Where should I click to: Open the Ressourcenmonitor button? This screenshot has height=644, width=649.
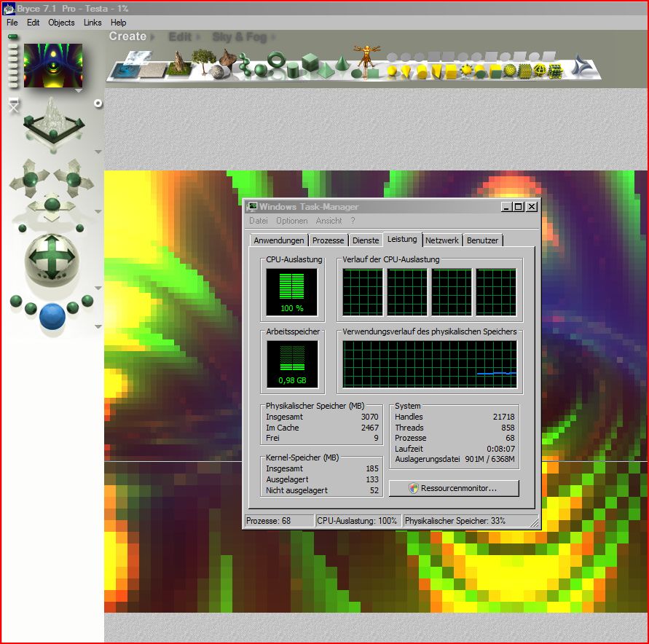(x=454, y=488)
